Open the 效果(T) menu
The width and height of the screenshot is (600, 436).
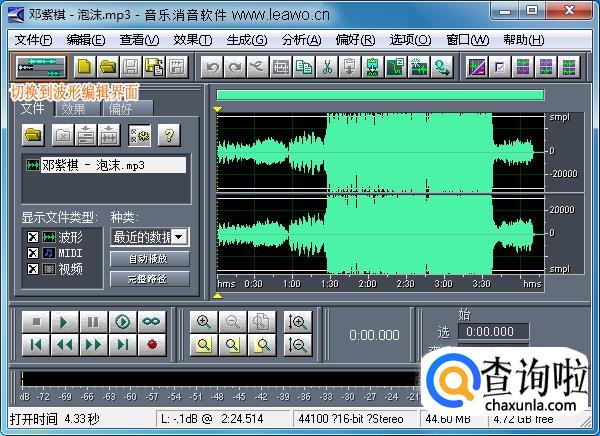192,40
